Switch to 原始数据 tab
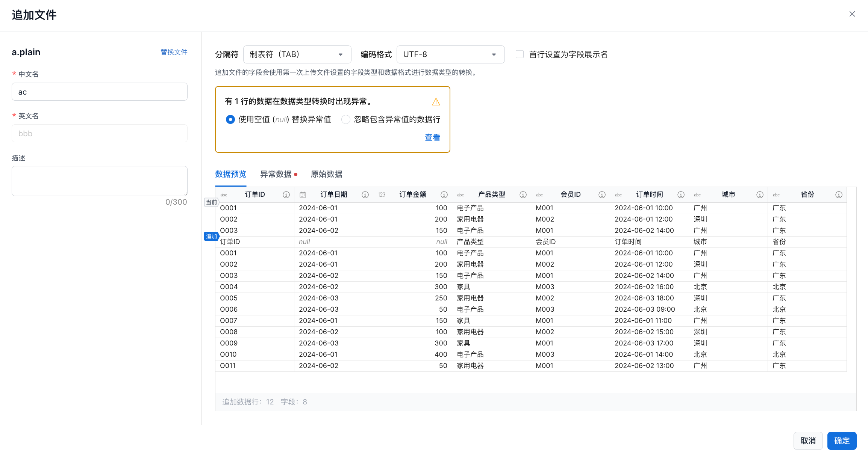This screenshot has width=868, height=454. [x=326, y=174]
